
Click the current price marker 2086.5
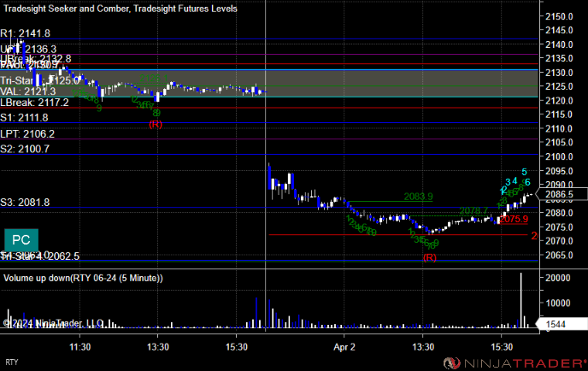pos(562,194)
